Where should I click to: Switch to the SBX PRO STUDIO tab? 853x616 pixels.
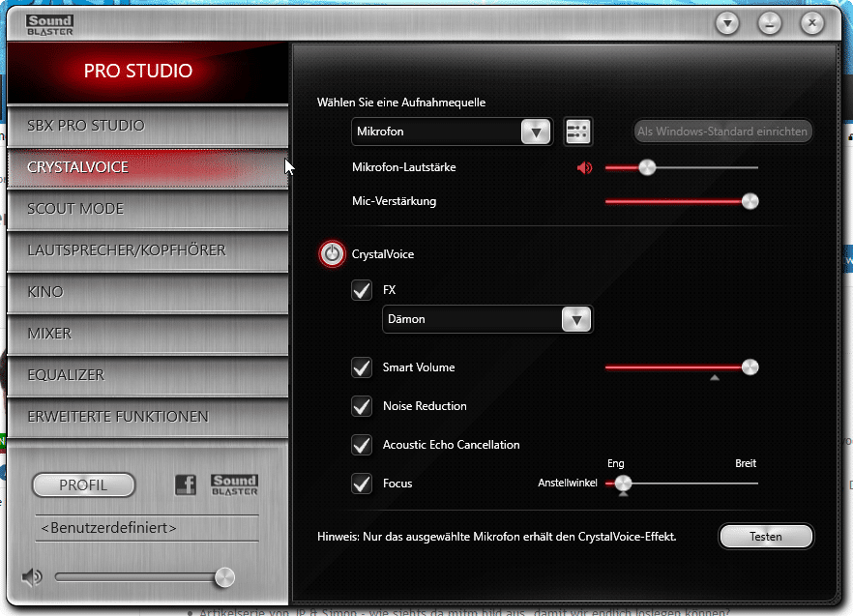pyautogui.click(x=147, y=126)
